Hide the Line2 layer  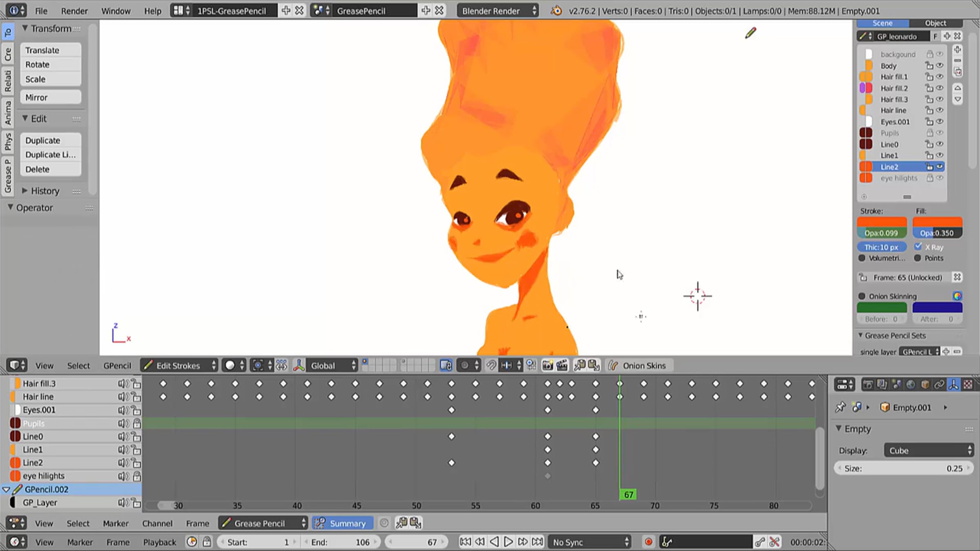click(x=940, y=167)
